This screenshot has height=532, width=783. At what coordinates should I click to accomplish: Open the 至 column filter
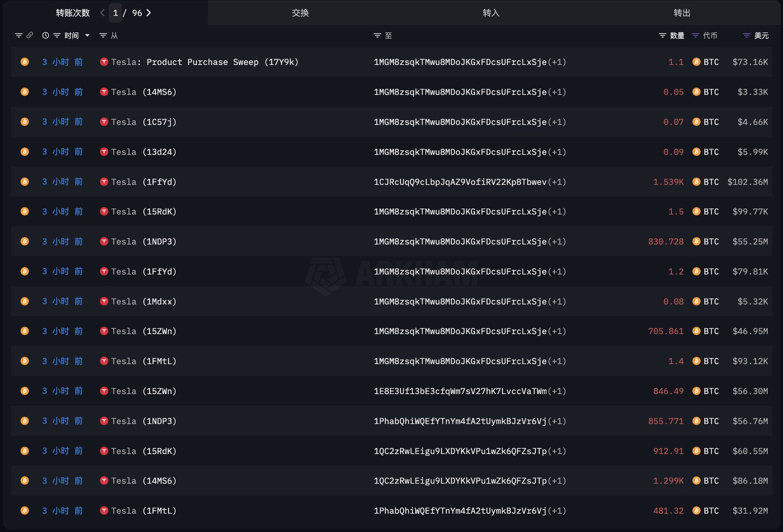point(377,36)
